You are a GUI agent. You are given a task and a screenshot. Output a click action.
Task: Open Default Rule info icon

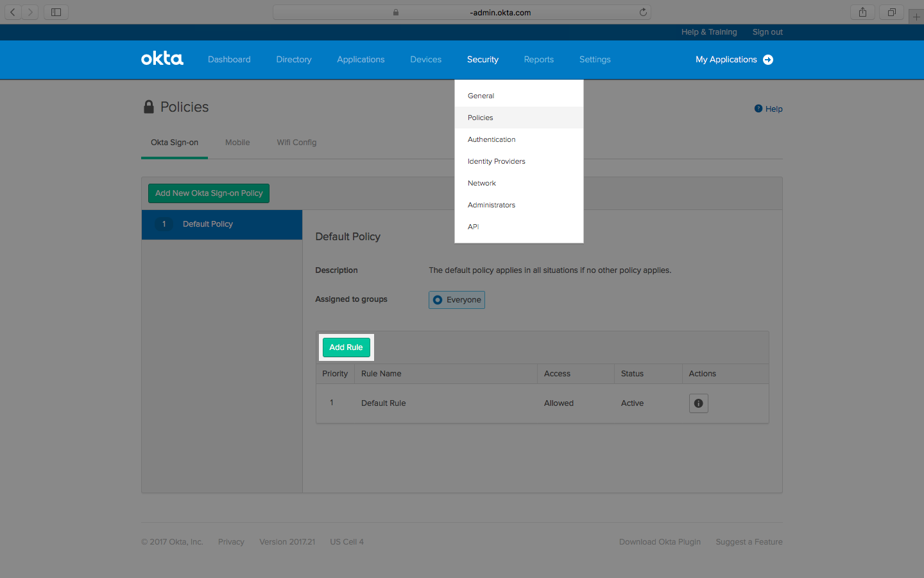[x=698, y=403]
